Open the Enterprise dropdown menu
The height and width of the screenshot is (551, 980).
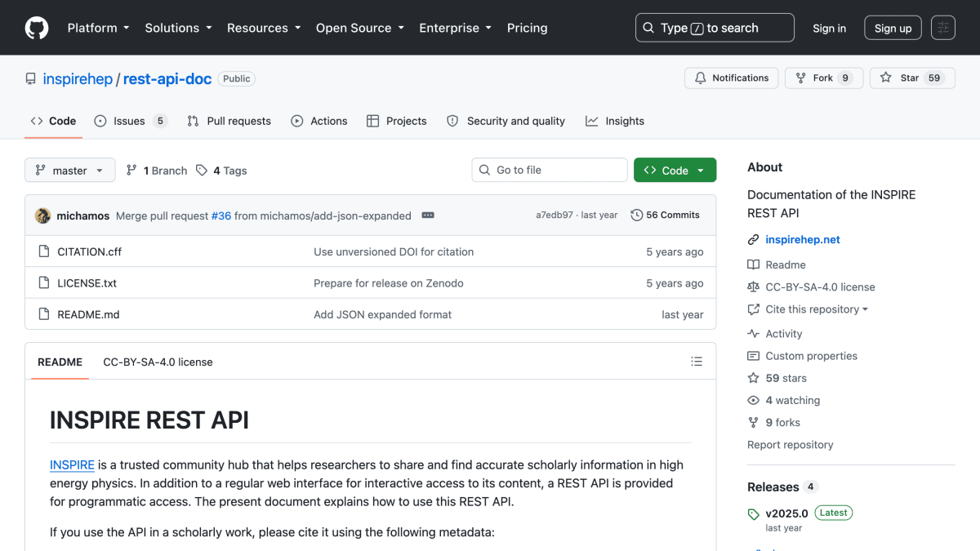[x=455, y=28]
